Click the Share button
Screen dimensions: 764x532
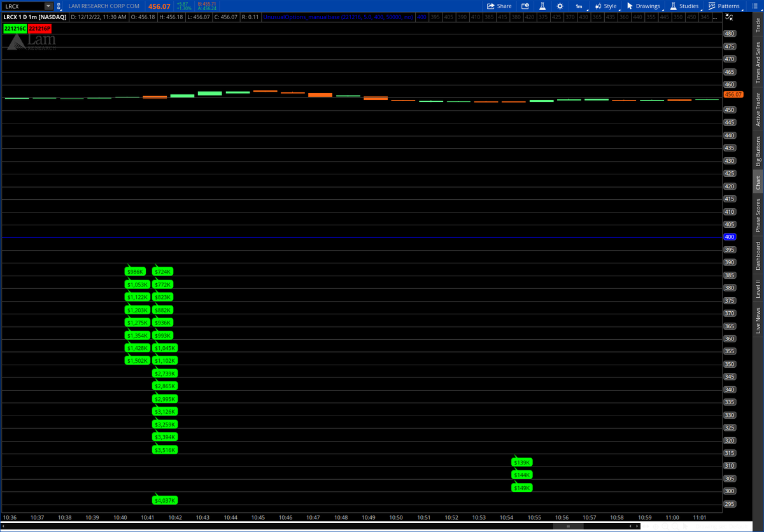[499, 6]
